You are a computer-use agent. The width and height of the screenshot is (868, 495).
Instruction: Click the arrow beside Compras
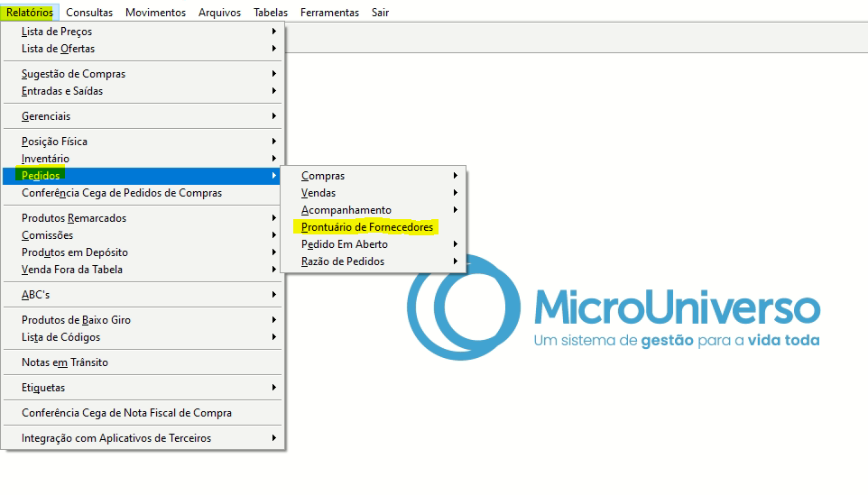click(x=455, y=176)
